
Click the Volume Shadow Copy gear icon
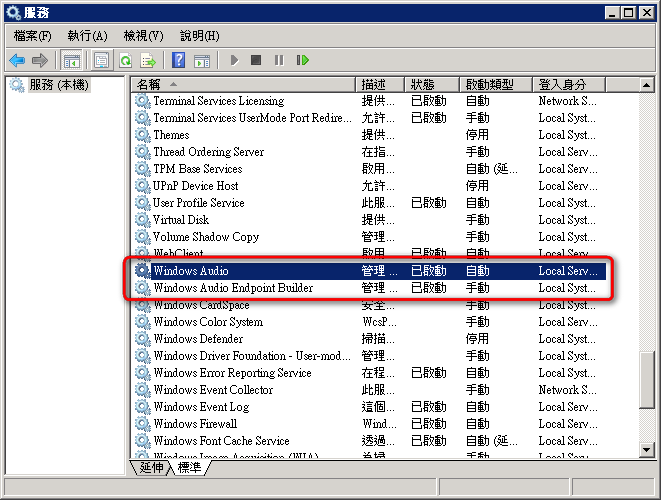[142, 237]
